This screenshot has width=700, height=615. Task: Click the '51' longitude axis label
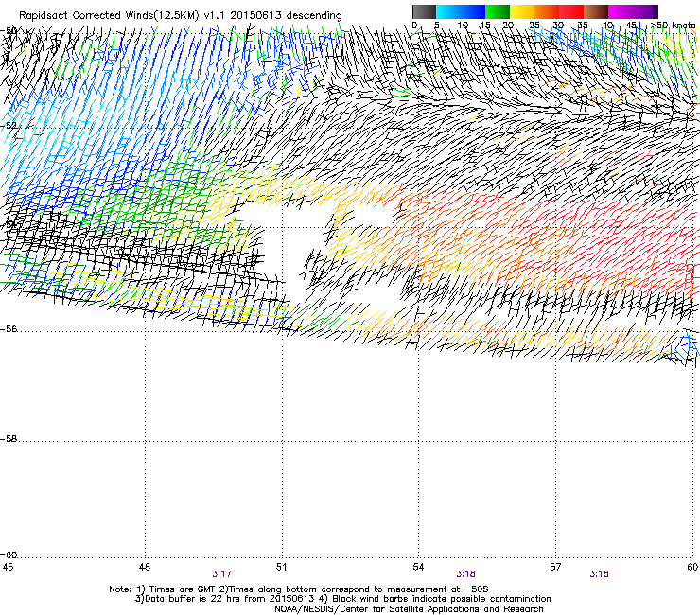point(281,567)
